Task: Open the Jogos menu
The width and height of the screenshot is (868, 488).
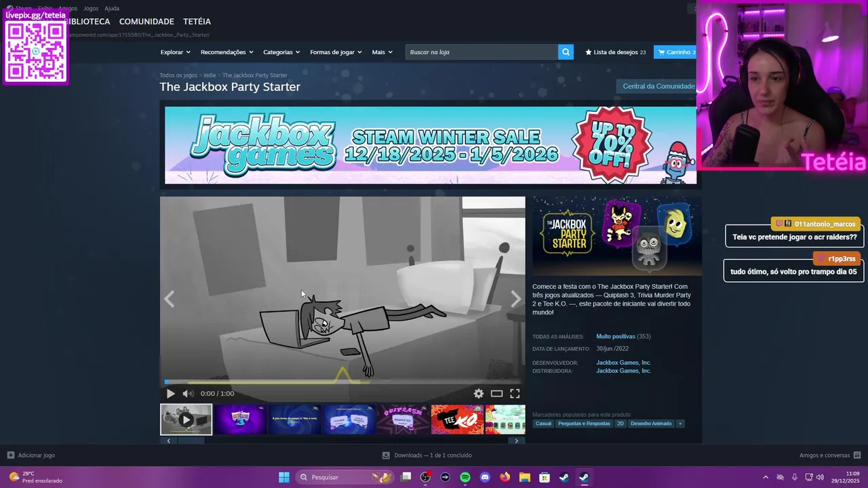Action: [x=91, y=8]
